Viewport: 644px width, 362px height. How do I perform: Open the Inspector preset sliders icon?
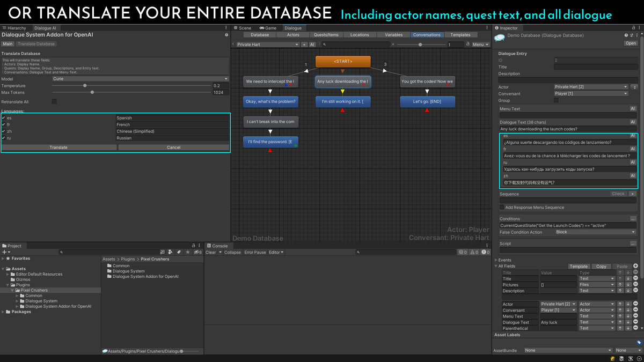[x=632, y=35]
